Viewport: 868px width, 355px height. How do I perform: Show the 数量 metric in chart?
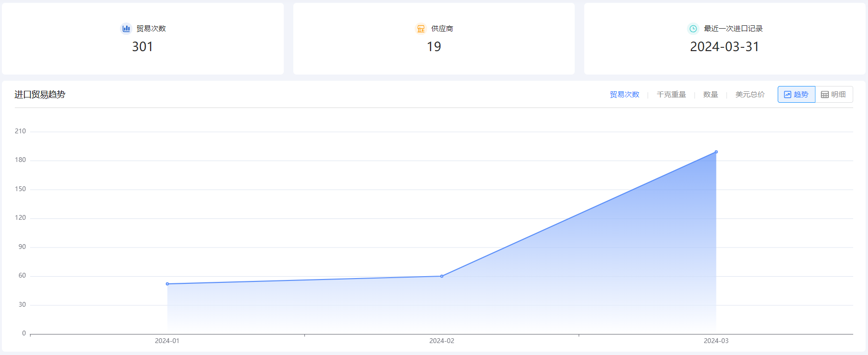click(710, 95)
